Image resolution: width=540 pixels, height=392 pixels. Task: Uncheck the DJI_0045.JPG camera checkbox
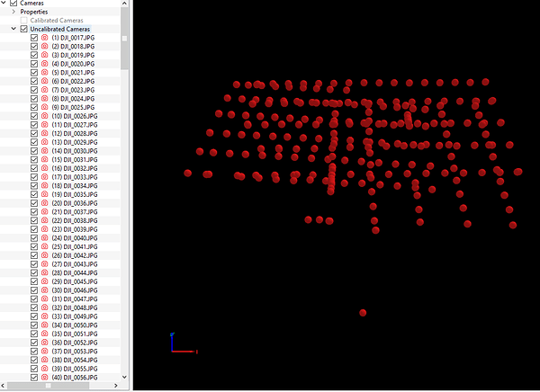click(x=34, y=281)
